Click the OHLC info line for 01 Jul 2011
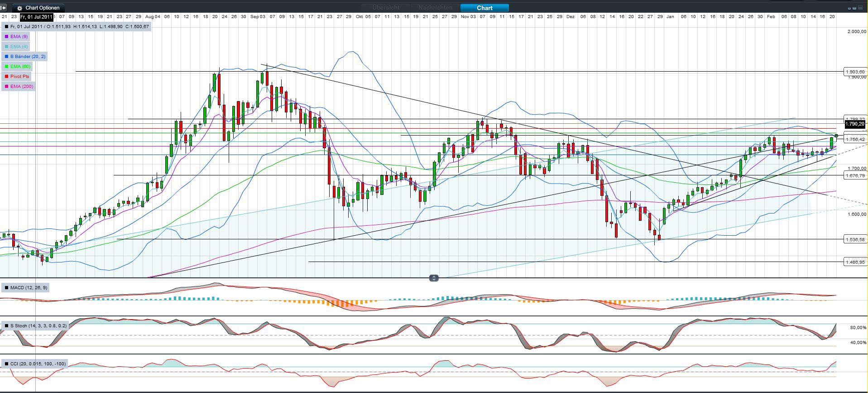This screenshot has width=868, height=393. point(76,26)
